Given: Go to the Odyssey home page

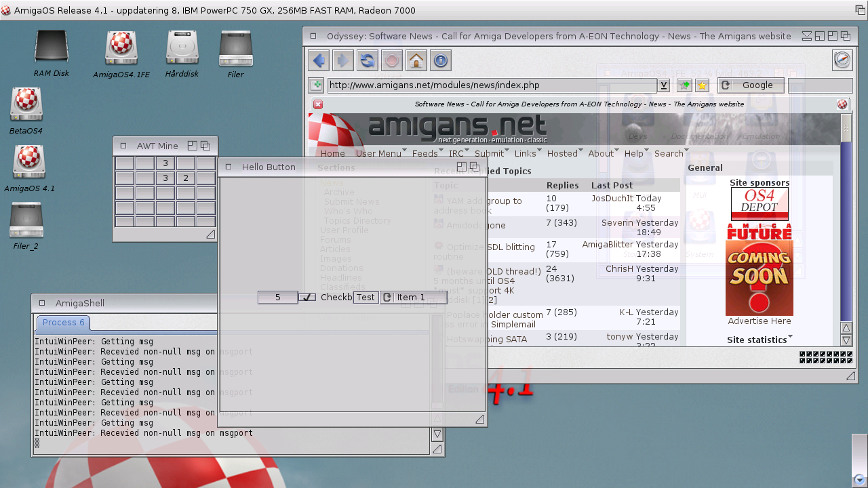Looking at the screenshot, I should [x=416, y=60].
